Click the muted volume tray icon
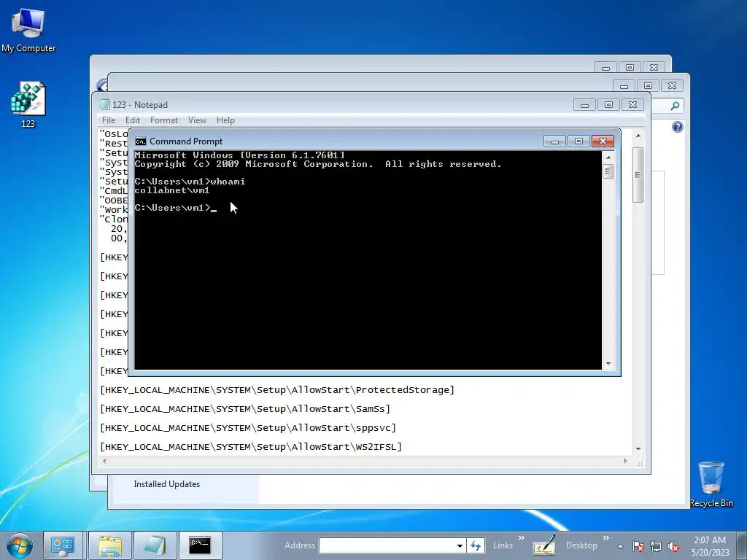 pos(673,547)
